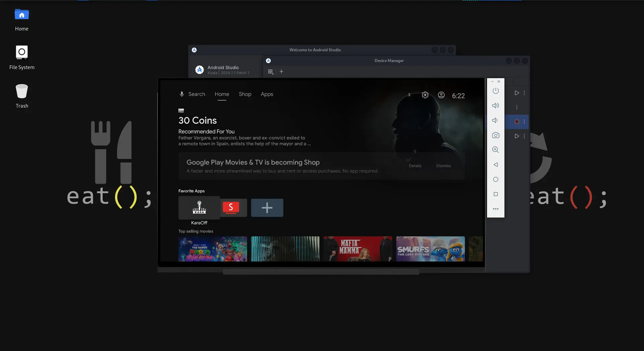The width and height of the screenshot is (644, 351).
Task: Close the emulator toolbar with its X button
Action: (x=499, y=81)
